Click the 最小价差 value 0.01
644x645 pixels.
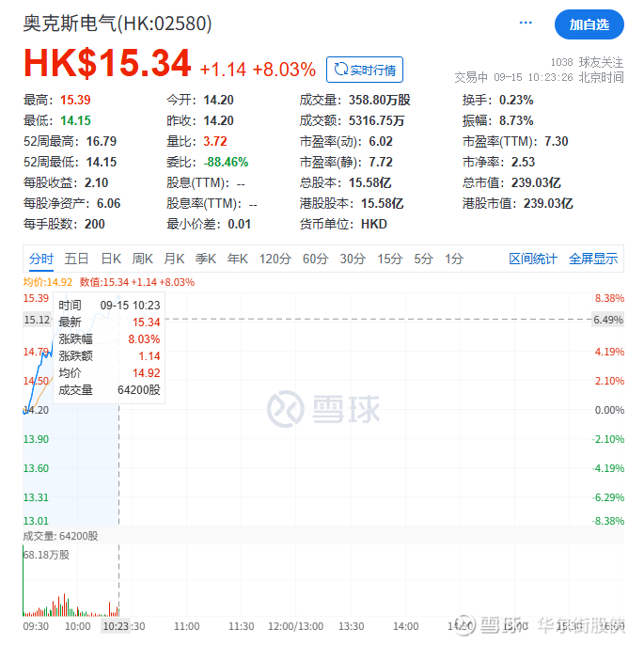tap(240, 224)
